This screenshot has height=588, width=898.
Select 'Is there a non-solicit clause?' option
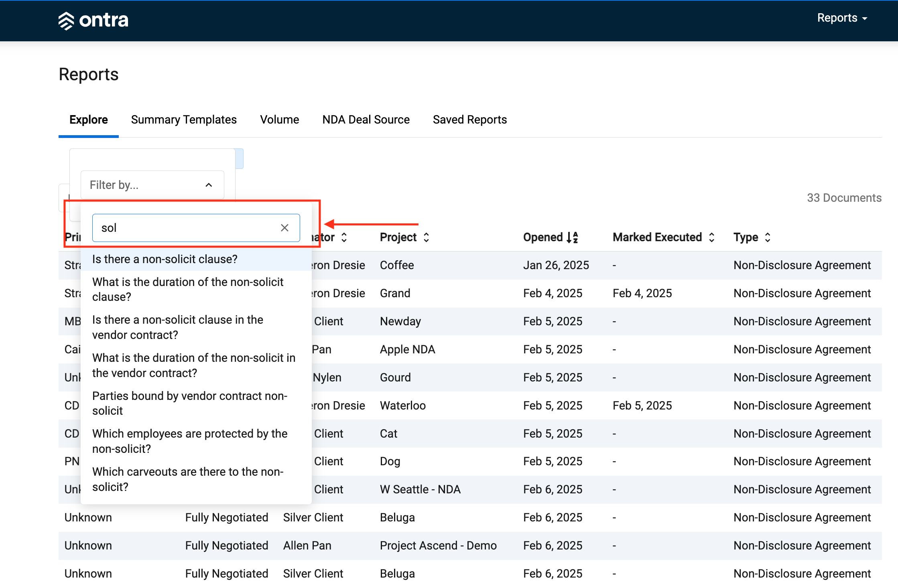pyautogui.click(x=196, y=259)
